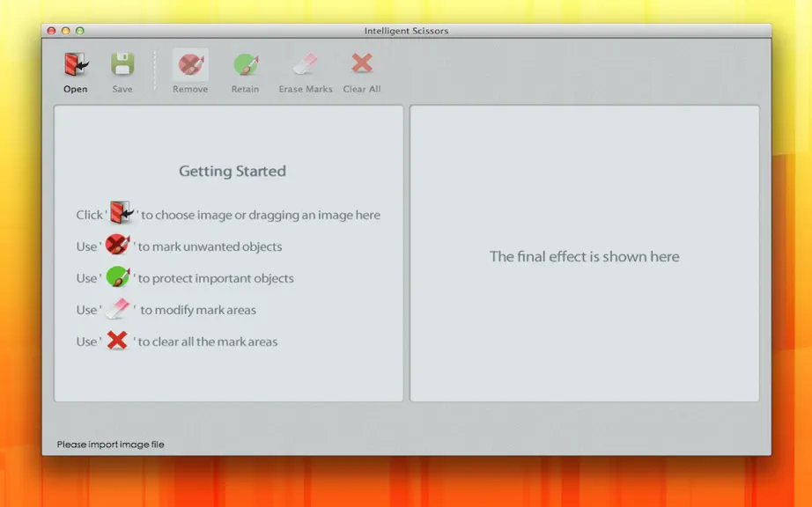Minimize the window with the yellow button
812x507 pixels.
tap(66, 31)
